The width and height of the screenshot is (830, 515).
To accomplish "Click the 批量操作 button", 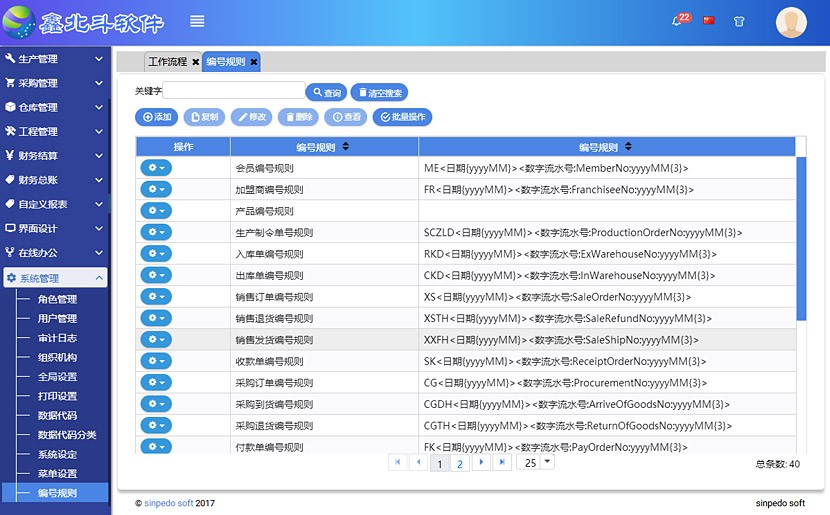I will [402, 117].
